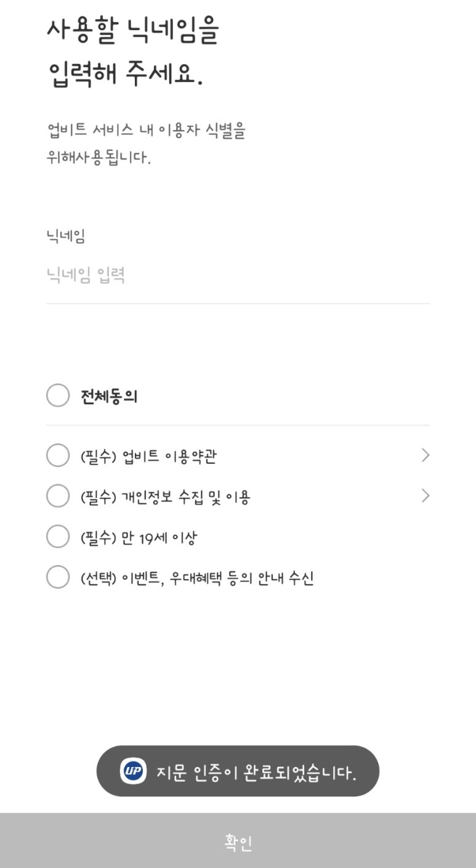Click the 업비트 서비스 내 이용자 식별 description

click(147, 144)
